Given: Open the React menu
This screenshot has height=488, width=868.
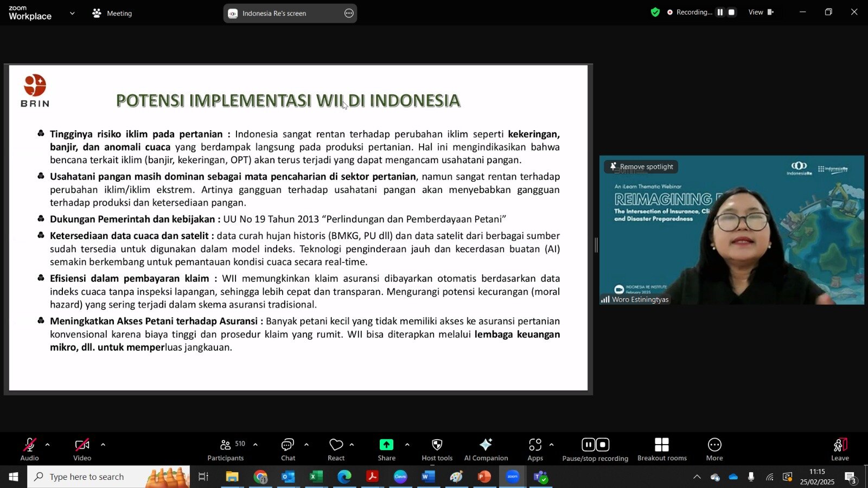Looking at the screenshot, I should (336, 450).
